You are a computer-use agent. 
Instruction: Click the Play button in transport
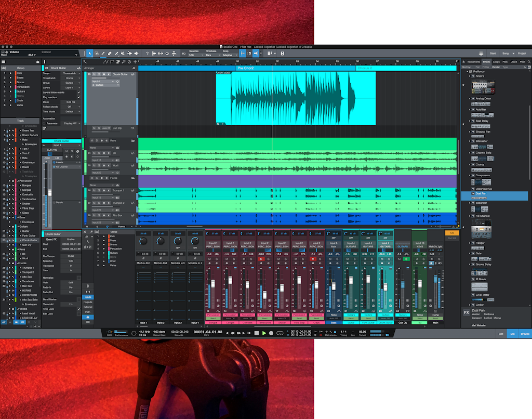(x=264, y=333)
